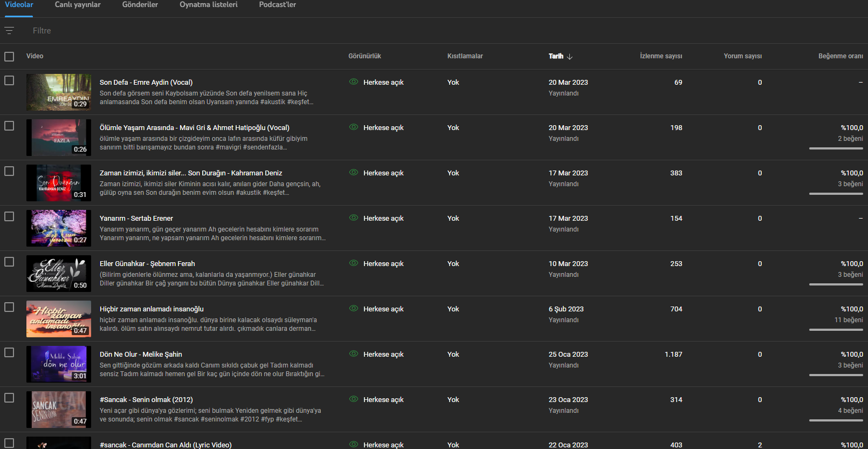This screenshot has height=449, width=868.
Task: Go to the Gönderiler tab
Action: [140, 5]
